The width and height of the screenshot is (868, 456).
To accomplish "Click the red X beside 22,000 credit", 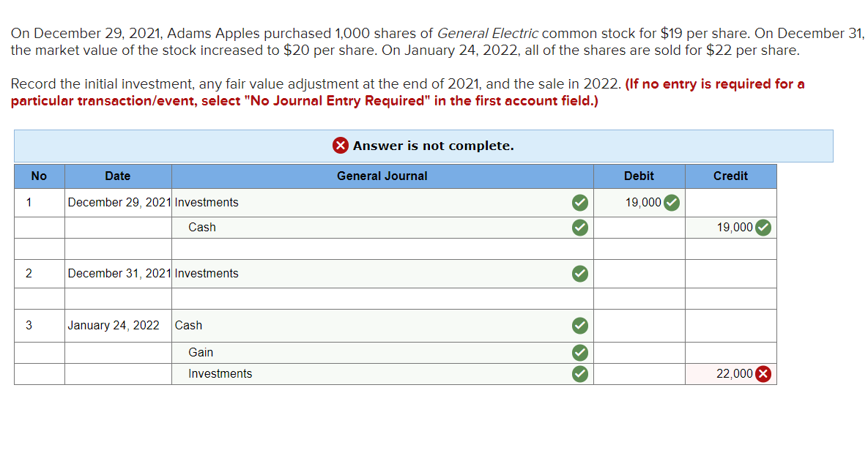I will (763, 374).
